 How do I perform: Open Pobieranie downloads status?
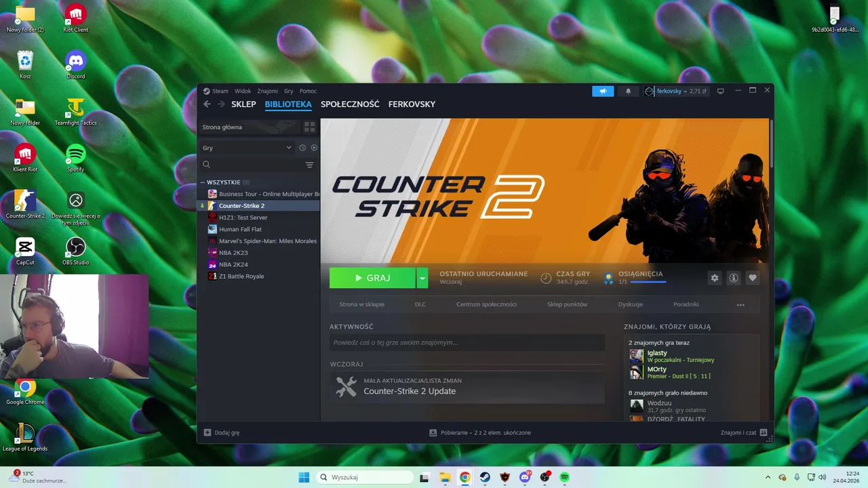point(480,432)
